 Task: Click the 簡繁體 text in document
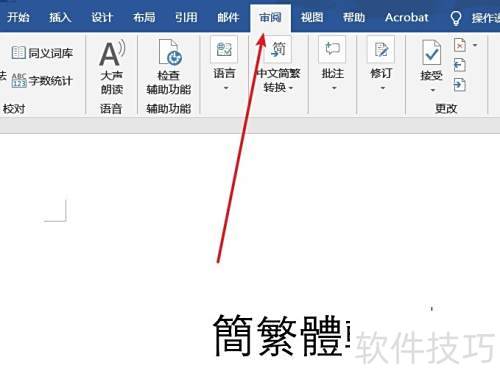click(x=278, y=335)
